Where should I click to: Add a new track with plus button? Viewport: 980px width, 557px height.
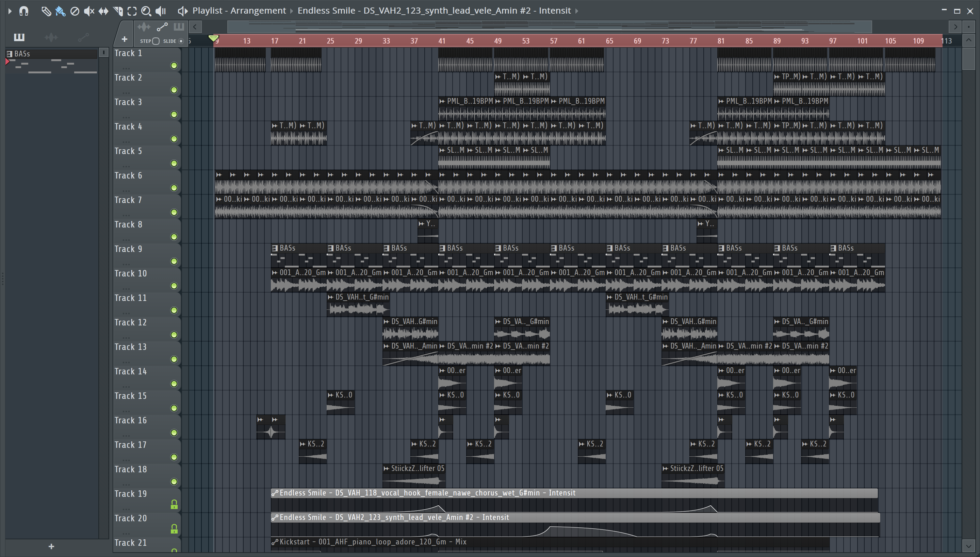tap(125, 39)
